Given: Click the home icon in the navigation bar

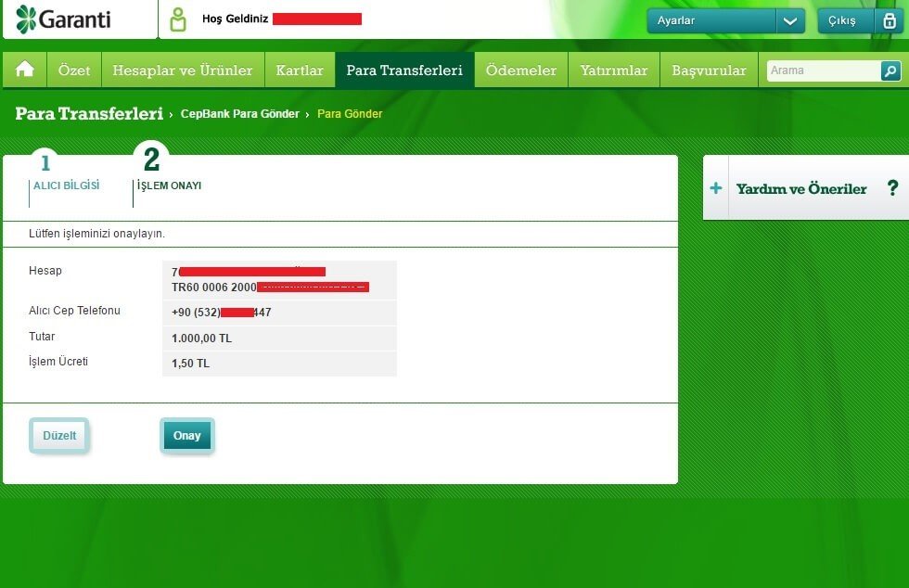Looking at the screenshot, I should [x=24, y=70].
